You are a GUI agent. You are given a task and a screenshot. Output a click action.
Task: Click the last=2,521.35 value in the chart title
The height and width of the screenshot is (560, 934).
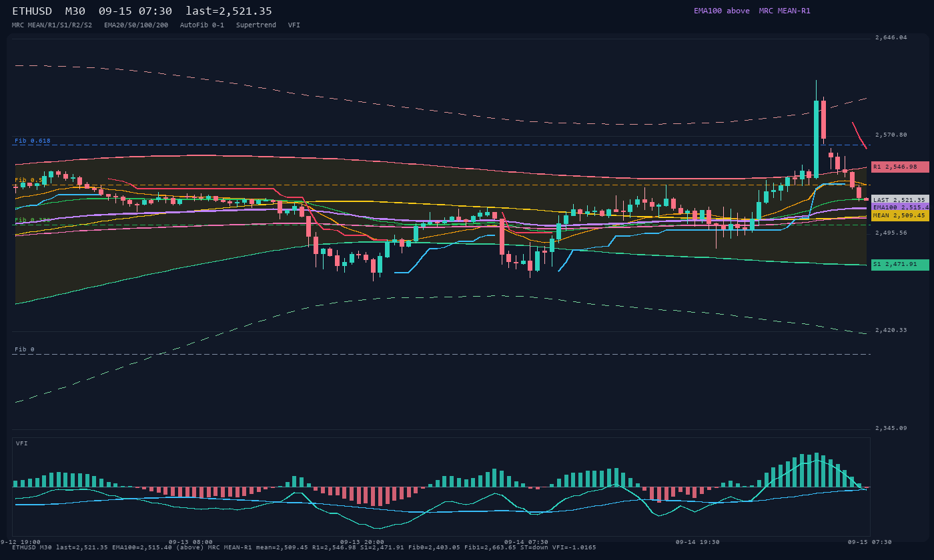point(229,11)
